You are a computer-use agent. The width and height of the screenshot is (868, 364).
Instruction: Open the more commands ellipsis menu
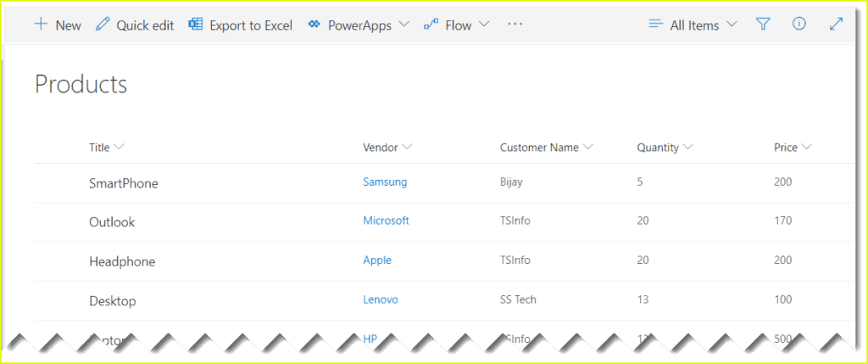point(515,25)
